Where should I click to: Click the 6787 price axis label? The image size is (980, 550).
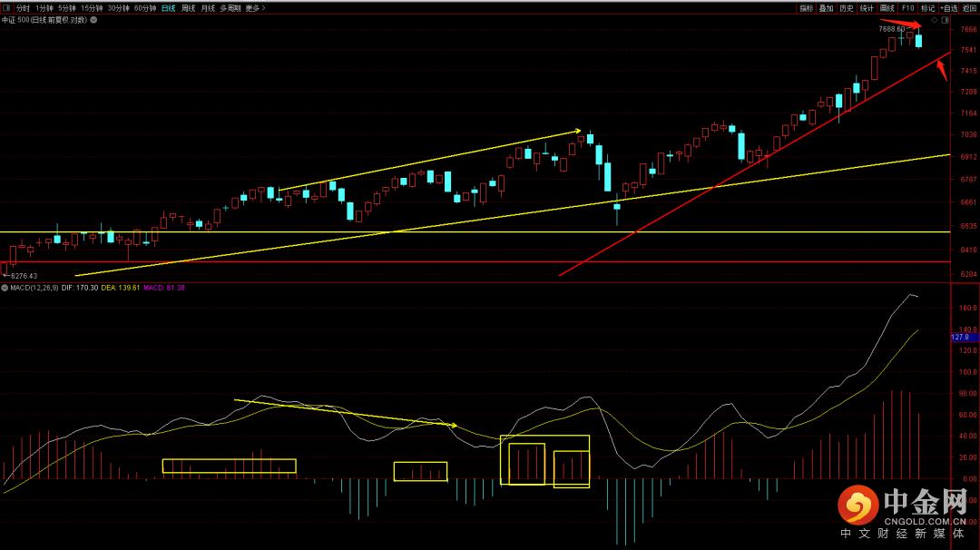969,180
